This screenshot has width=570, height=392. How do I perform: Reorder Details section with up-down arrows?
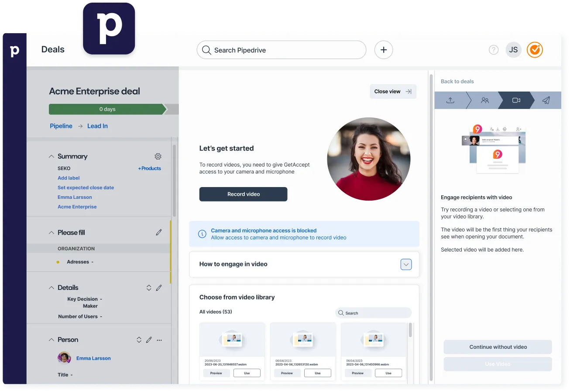click(x=149, y=288)
